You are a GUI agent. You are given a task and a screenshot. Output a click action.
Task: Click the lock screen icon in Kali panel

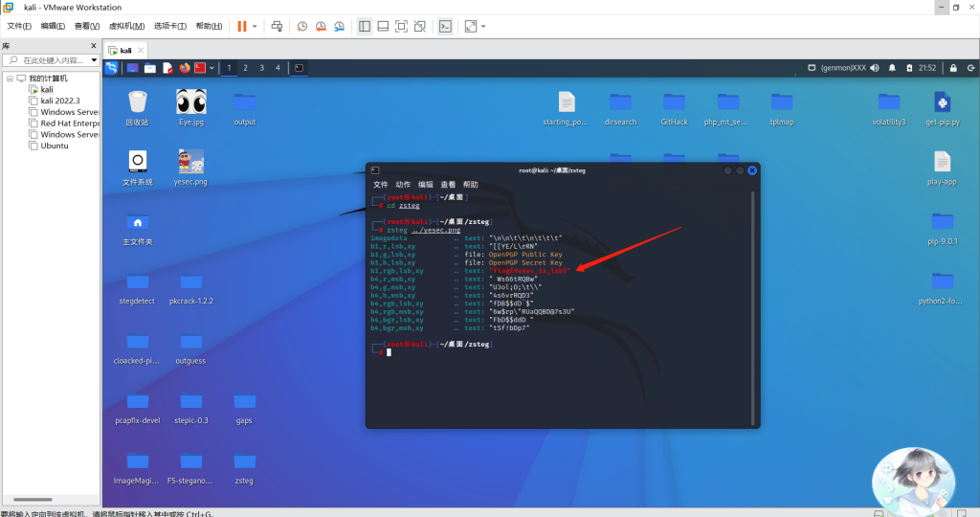[952, 68]
